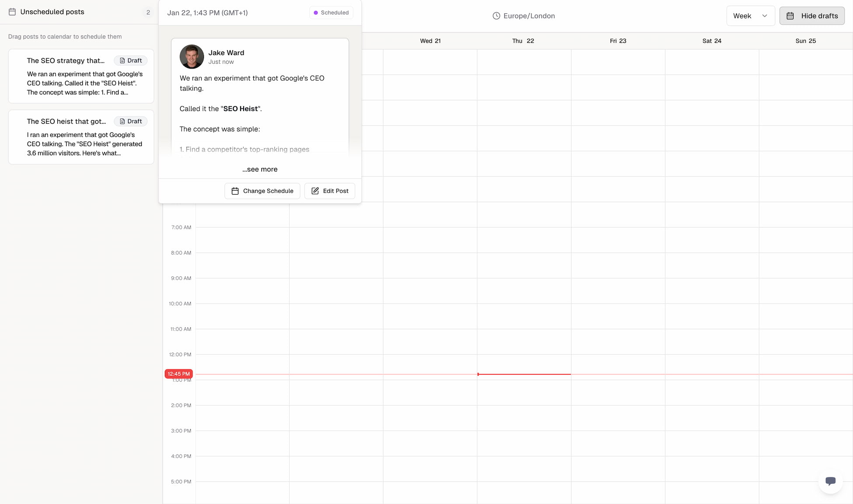
Task: Click calendar icon beside Unscheduled posts
Action: 12,12
